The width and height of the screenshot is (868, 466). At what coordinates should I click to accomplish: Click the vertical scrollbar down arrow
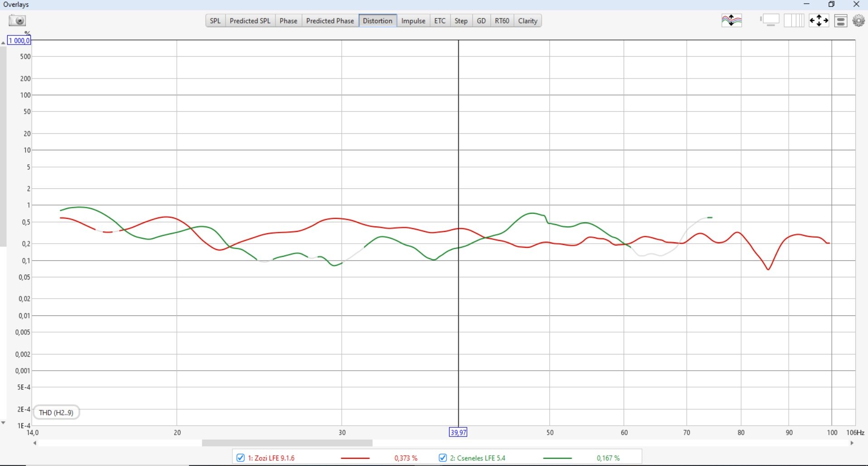(x=3, y=422)
